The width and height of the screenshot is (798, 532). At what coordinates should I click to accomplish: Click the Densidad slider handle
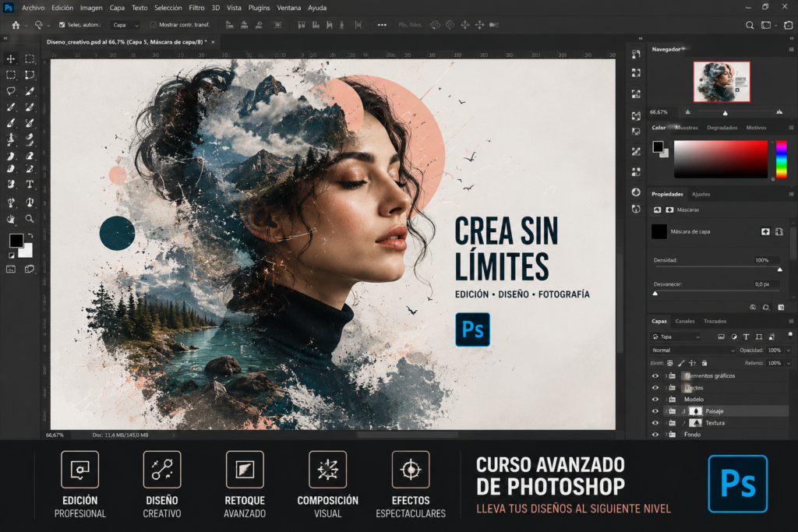pos(779,269)
